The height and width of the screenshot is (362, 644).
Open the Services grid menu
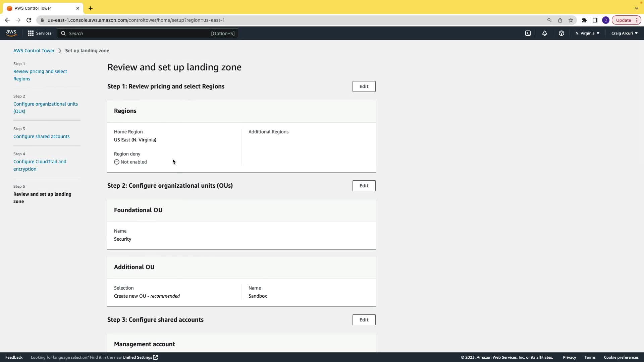coord(40,33)
